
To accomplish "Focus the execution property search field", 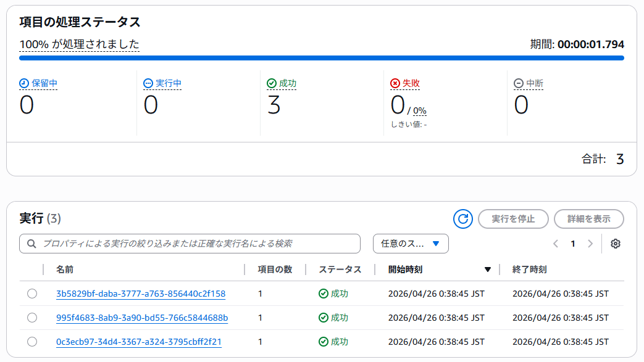I will [198, 244].
